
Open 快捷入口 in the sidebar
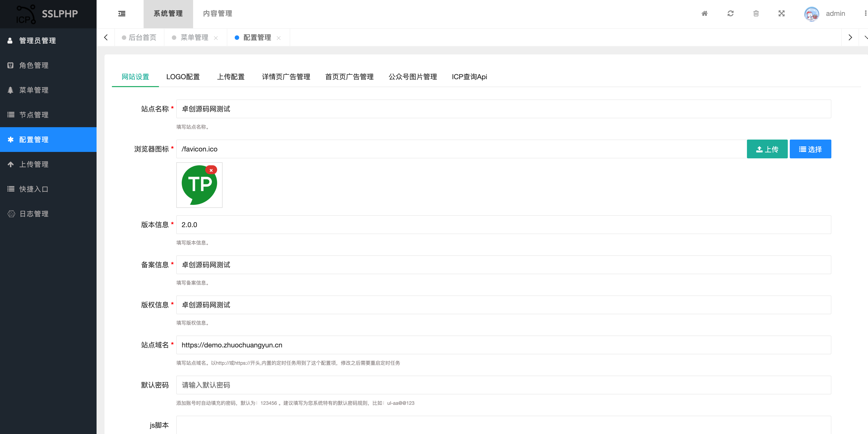tap(48, 189)
